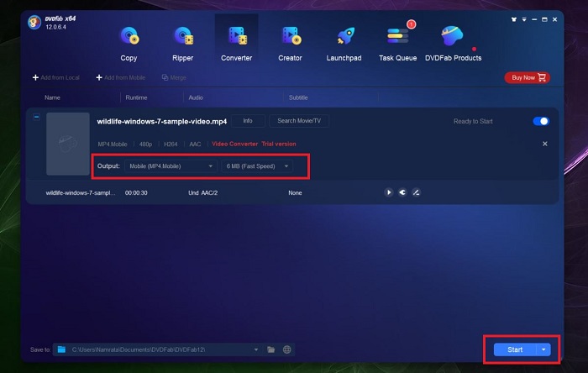Open DVDFab Products page
The height and width of the screenshot is (373, 588).
coord(453,44)
